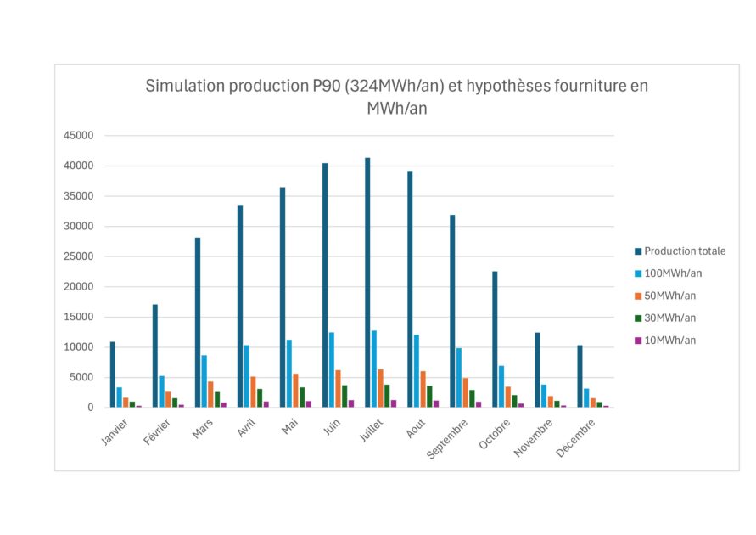Select the Production totale legend label

[x=685, y=251]
